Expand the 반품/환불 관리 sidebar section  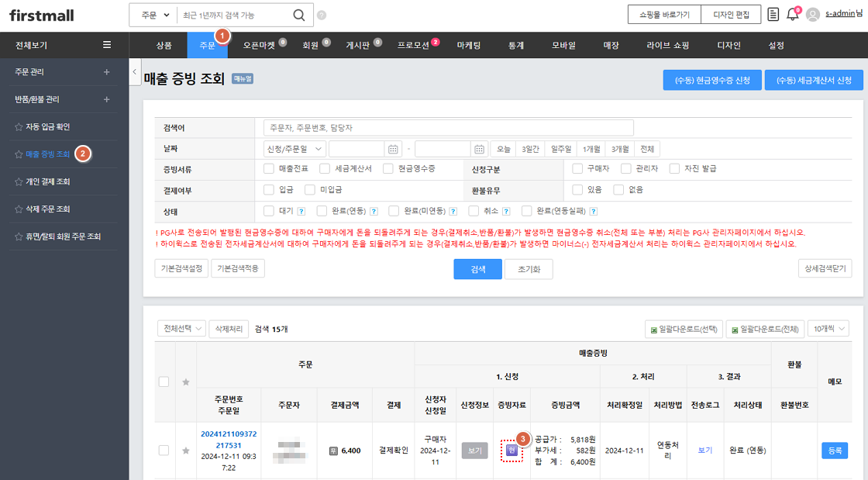click(107, 100)
